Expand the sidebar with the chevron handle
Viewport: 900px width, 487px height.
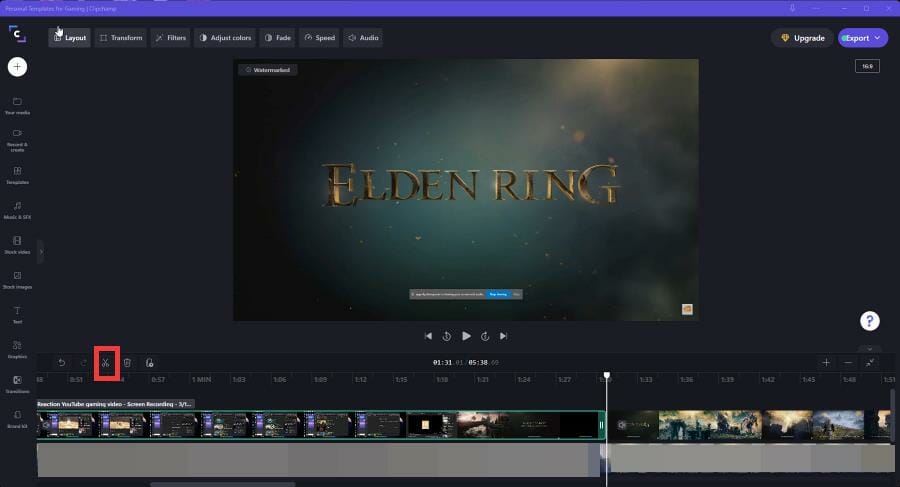(41, 252)
